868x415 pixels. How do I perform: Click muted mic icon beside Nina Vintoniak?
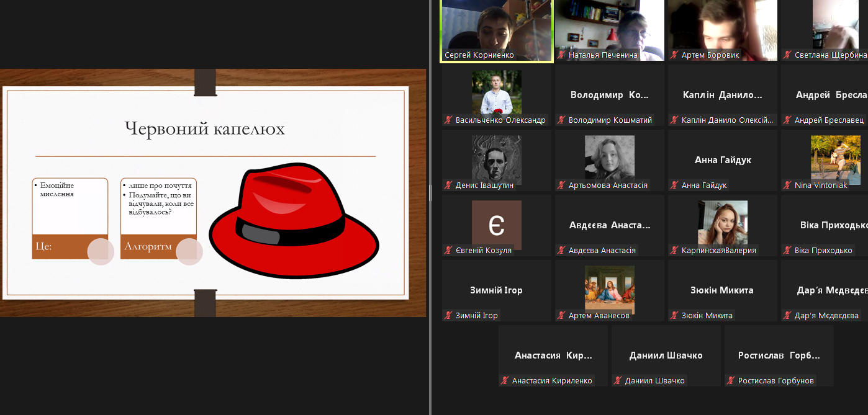tap(787, 185)
